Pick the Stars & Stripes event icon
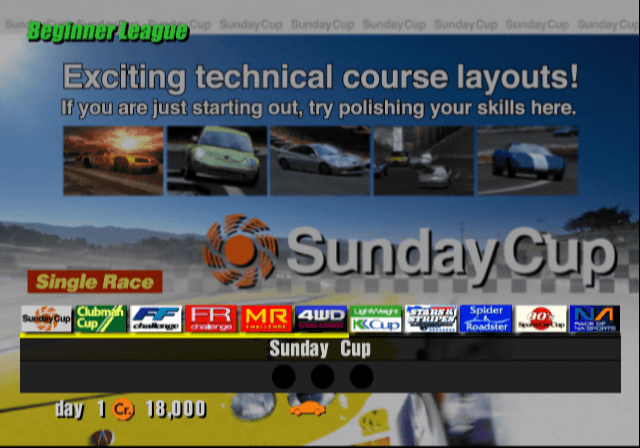The image size is (640, 448). click(x=431, y=319)
